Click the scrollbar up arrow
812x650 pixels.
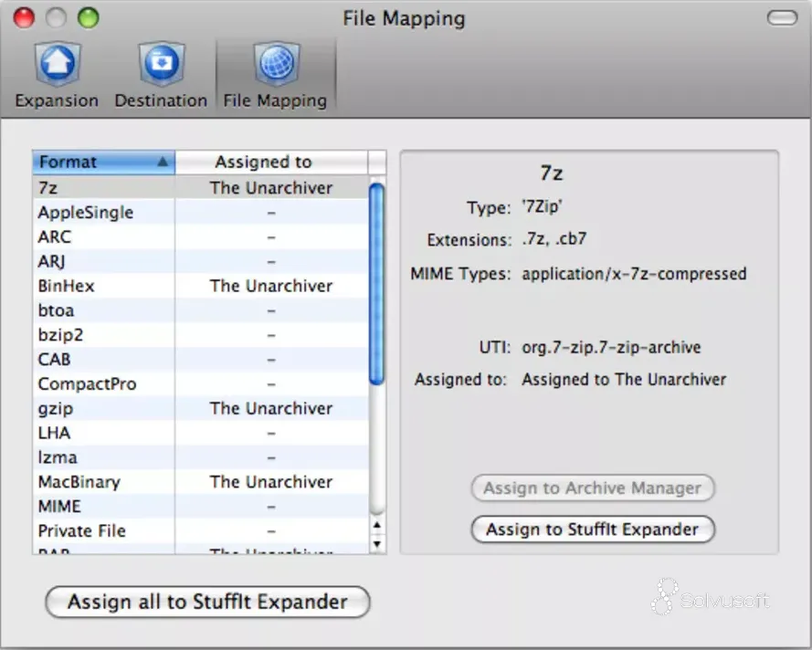pyautogui.click(x=377, y=525)
